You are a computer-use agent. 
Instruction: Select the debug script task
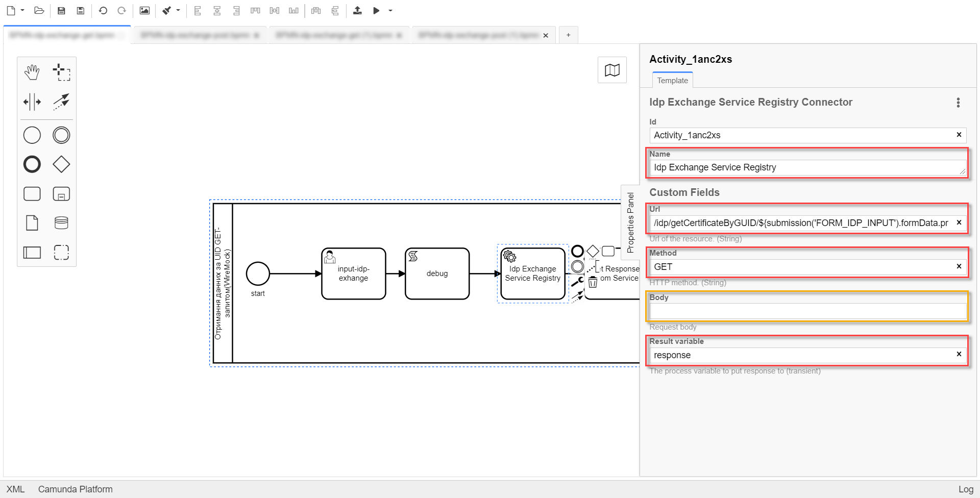pyautogui.click(x=437, y=273)
